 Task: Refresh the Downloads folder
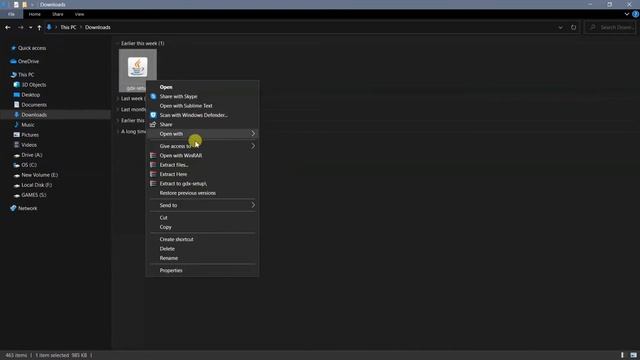[573, 27]
